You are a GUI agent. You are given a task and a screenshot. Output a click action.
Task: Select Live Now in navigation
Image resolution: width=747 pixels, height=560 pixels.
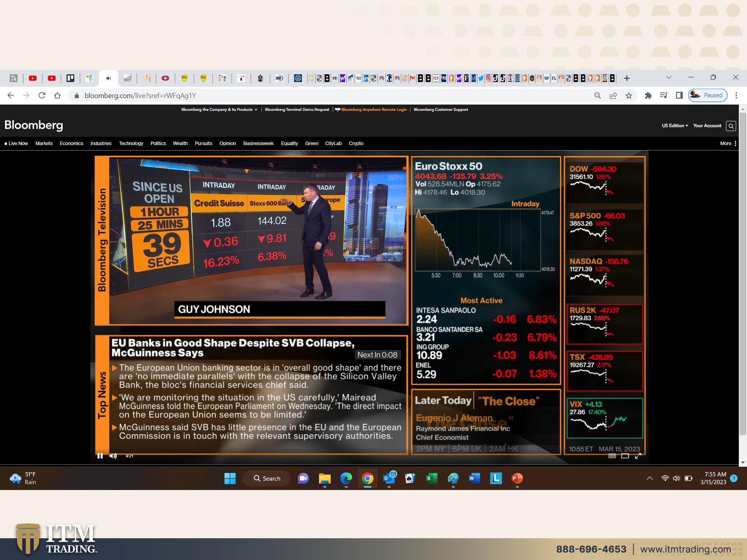tap(16, 143)
